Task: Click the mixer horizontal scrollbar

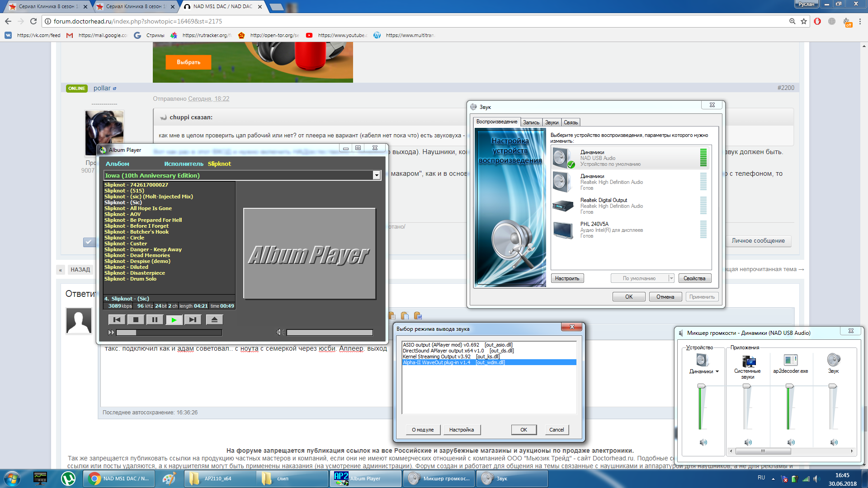Action: tap(791, 451)
